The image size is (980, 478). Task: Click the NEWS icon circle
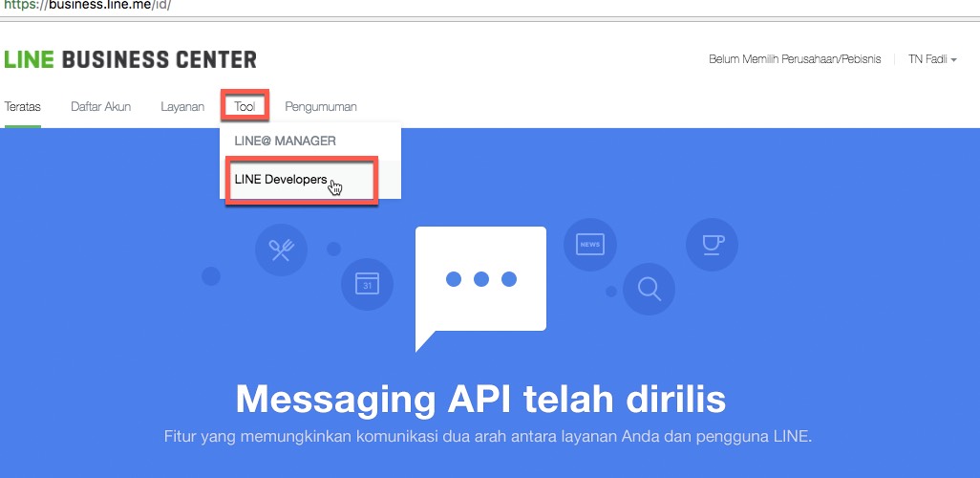tap(590, 245)
